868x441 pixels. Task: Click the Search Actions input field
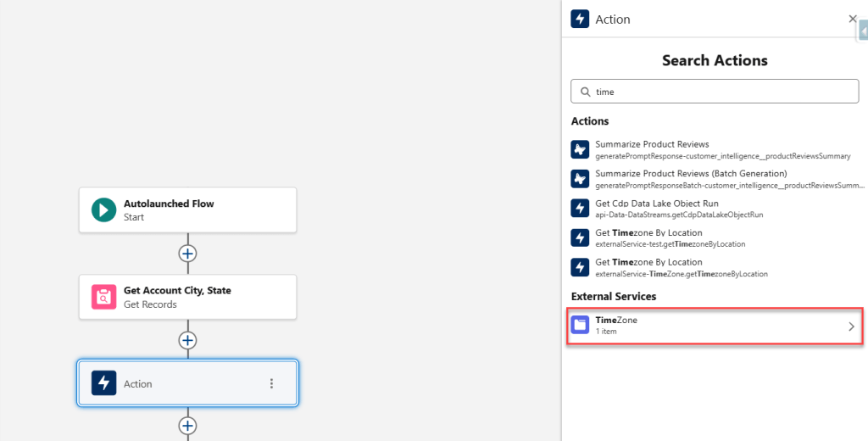(721, 92)
